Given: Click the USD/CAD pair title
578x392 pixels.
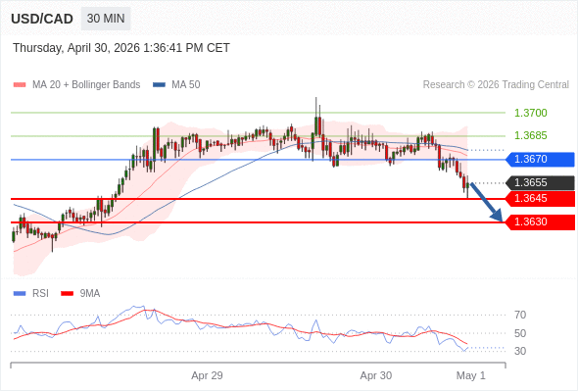Looking at the screenshot, I should pos(42,19).
